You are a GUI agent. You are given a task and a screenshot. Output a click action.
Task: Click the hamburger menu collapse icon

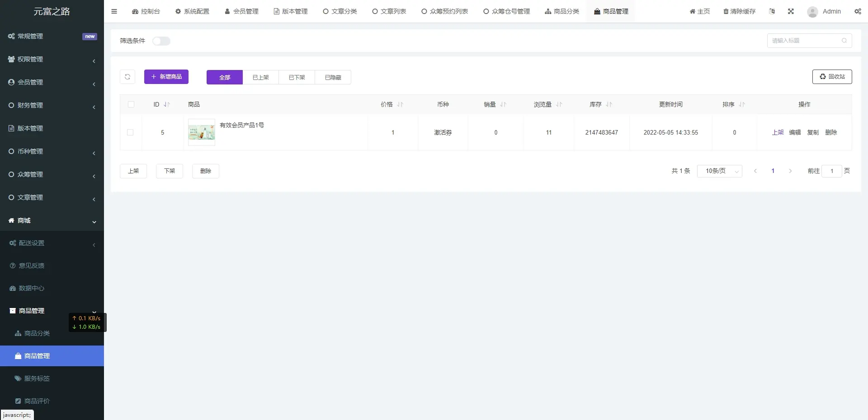(x=114, y=11)
